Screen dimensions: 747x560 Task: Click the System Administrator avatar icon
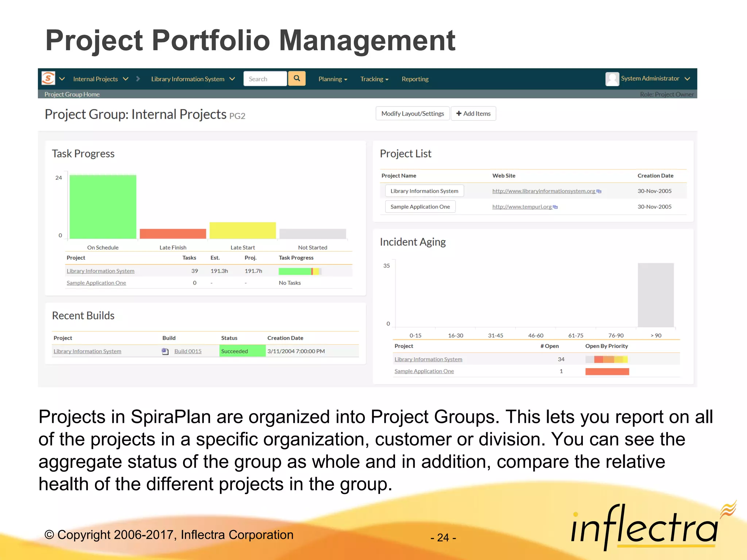click(x=612, y=79)
